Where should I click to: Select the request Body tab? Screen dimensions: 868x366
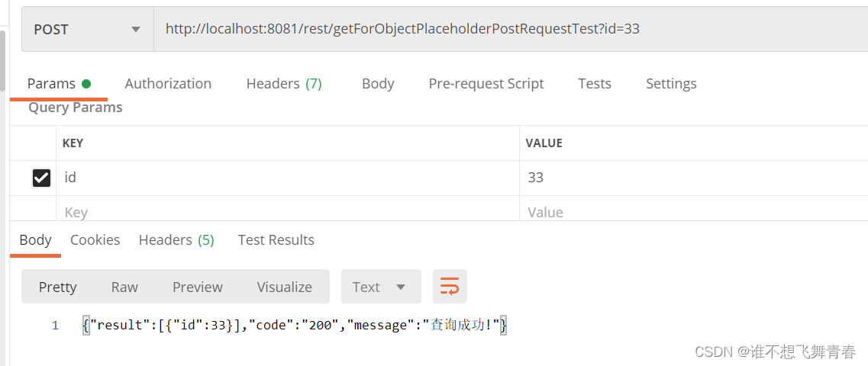point(378,83)
